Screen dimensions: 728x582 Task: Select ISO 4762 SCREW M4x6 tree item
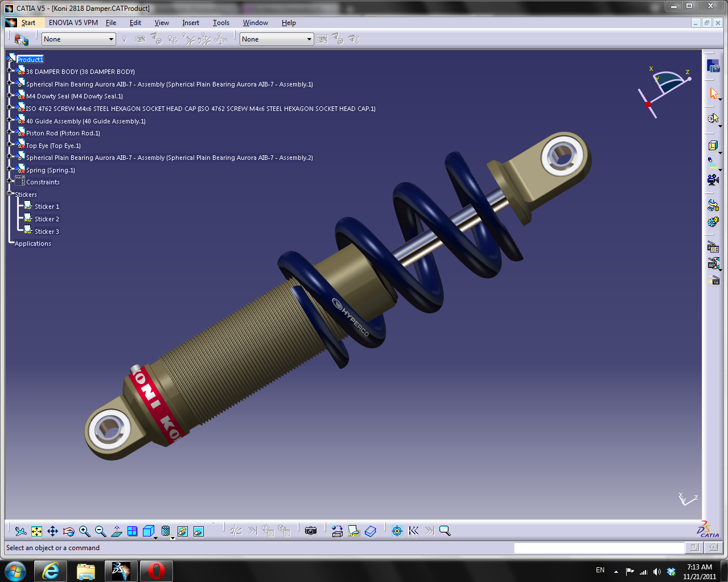pyautogui.click(x=200, y=109)
